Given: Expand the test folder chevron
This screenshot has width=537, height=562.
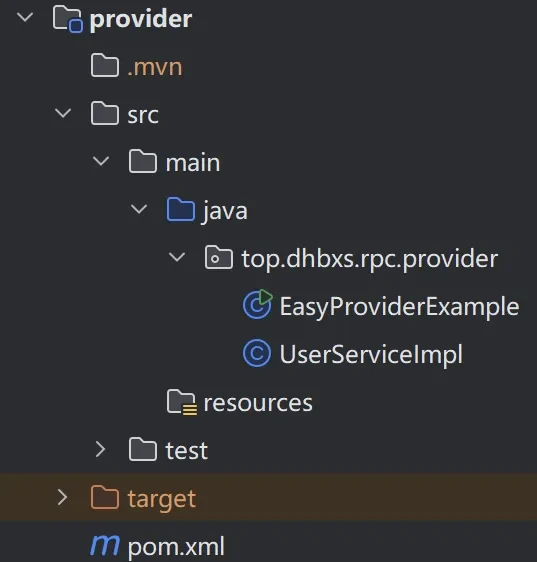Looking at the screenshot, I should coord(101,449).
